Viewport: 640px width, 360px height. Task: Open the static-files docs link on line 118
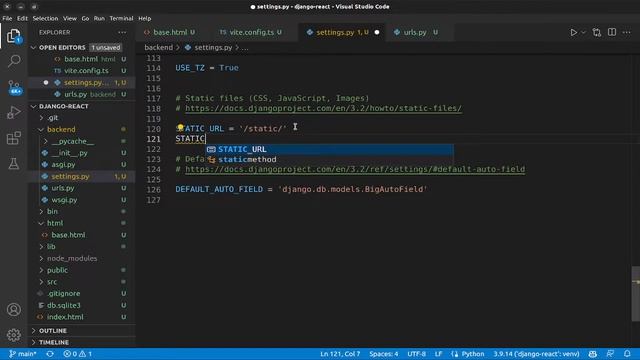323,108
